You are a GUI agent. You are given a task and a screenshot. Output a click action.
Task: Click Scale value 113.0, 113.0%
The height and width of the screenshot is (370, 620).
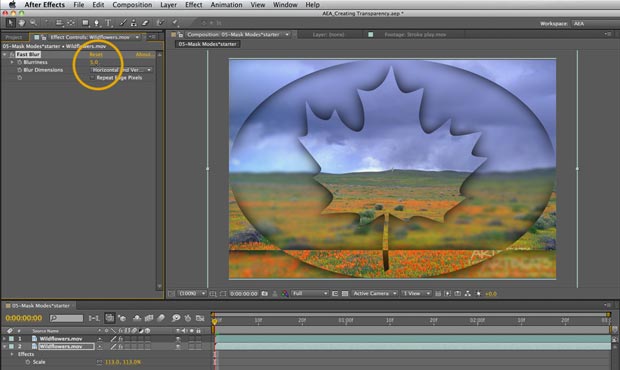tap(123, 362)
